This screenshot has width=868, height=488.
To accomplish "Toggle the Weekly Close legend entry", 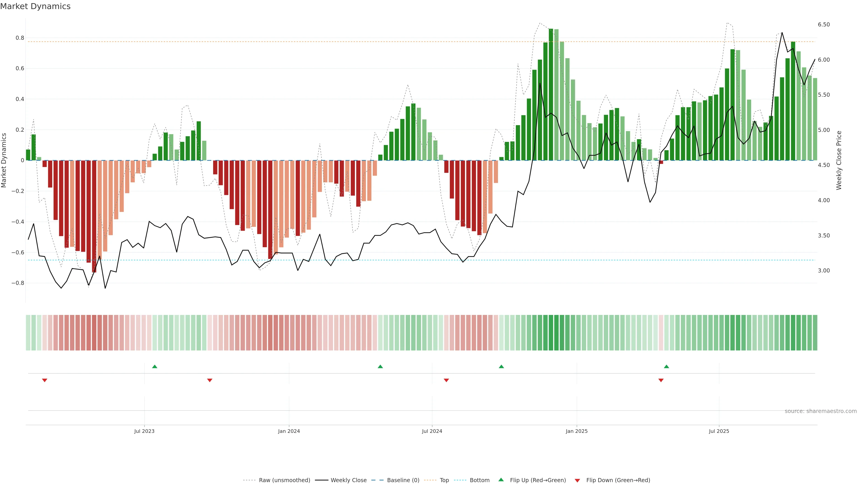I will tap(348, 480).
